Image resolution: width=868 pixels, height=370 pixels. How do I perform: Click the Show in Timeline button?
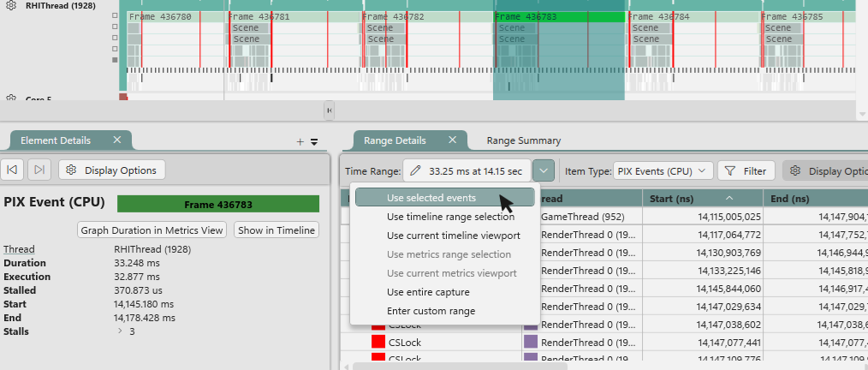pos(276,230)
